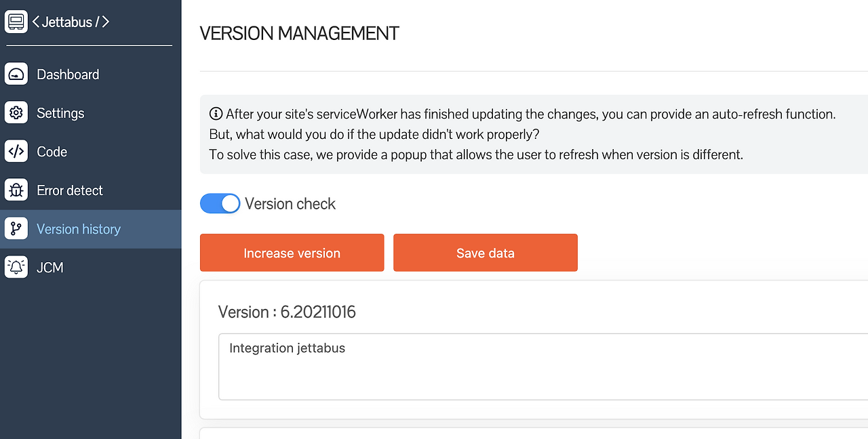This screenshot has width=868, height=439.
Task: Select Error detect in the sidebar
Action: point(70,190)
